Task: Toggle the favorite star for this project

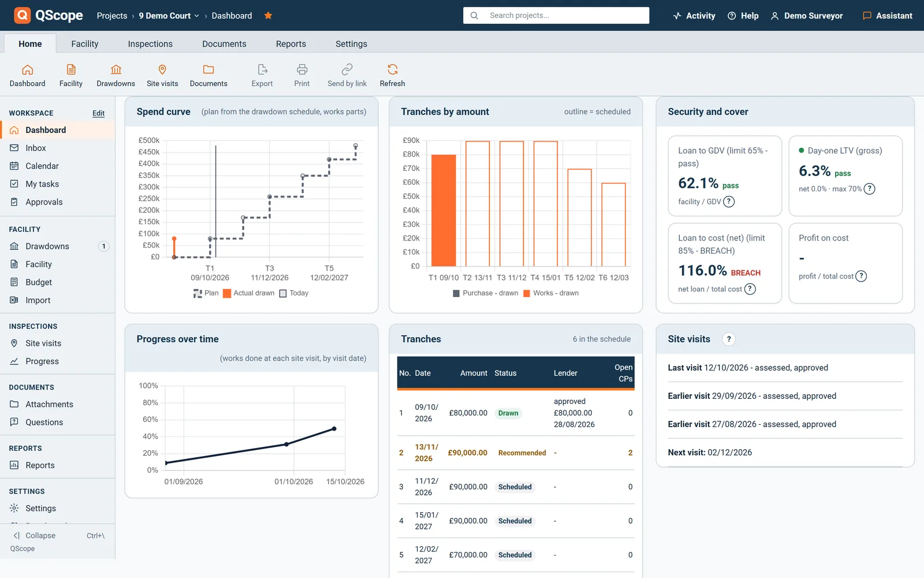Action: (x=268, y=16)
